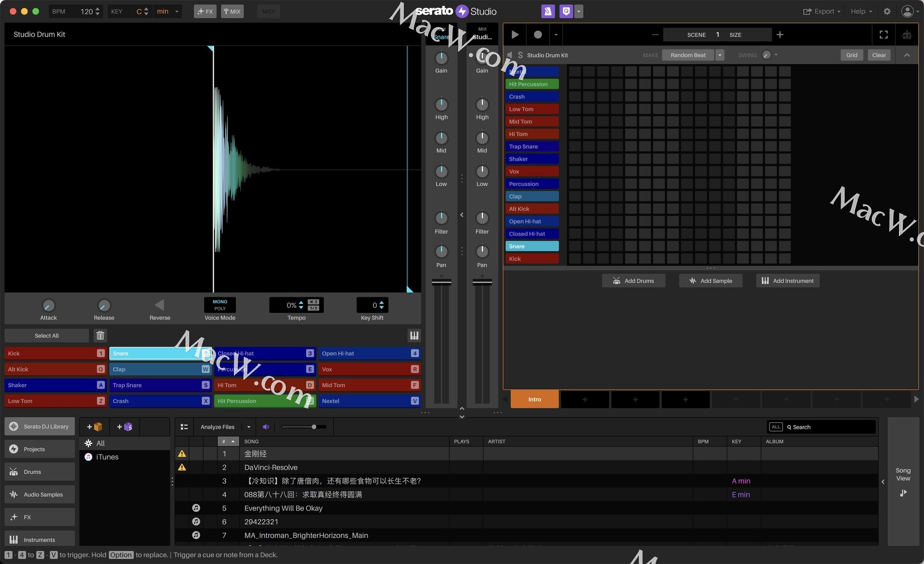Open the keyboard piano view icon
Image resolution: width=924 pixels, height=564 pixels.
click(x=414, y=335)
